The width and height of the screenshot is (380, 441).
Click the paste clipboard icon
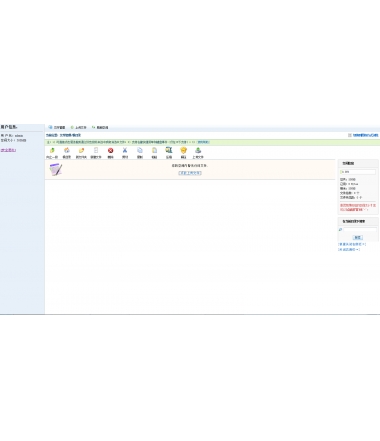(x=154, y=150)
